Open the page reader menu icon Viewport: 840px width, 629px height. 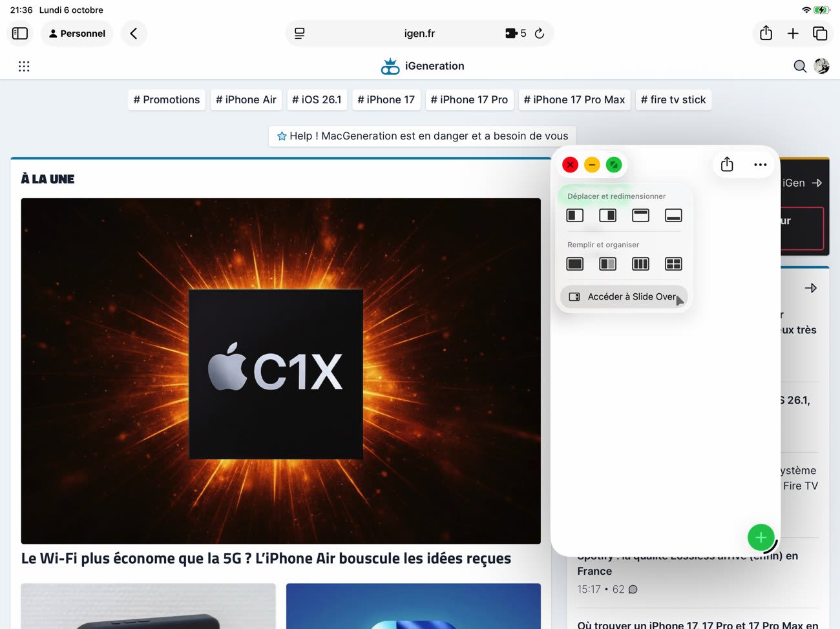tap(299, 34)
